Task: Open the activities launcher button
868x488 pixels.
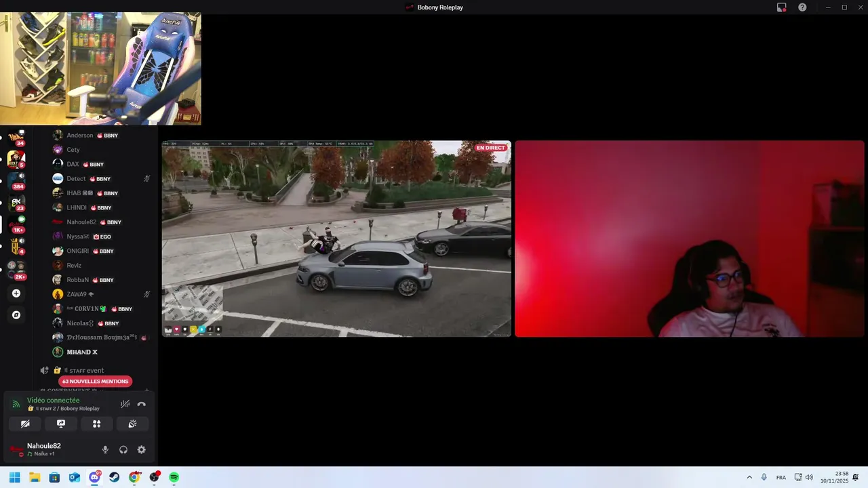Action: (96, 424)
